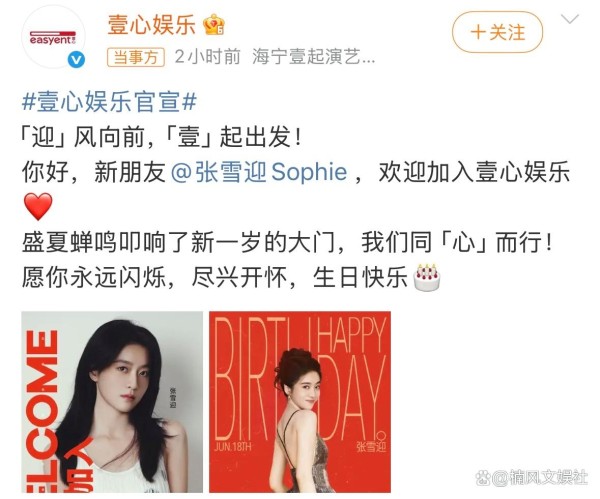The height and width of the screenshot is (499, 600).
Task: Tap the gold crown membership icon
Action: (214, 25)
